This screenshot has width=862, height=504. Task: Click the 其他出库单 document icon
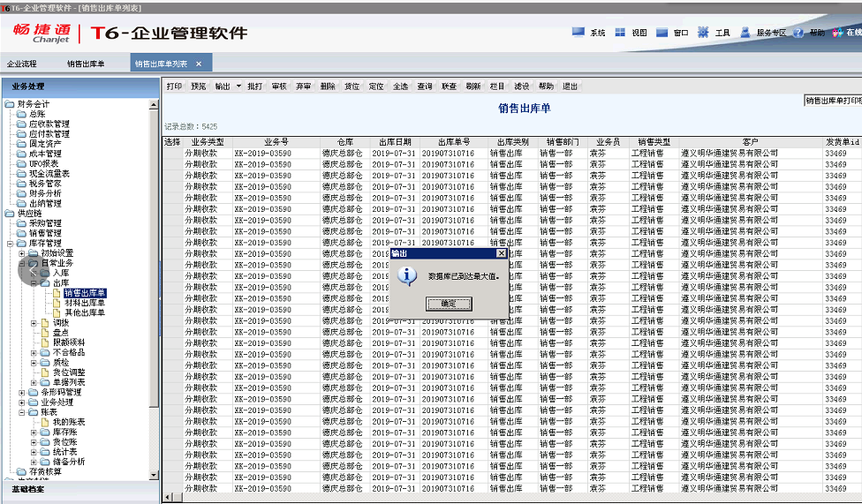click(57, 312)
